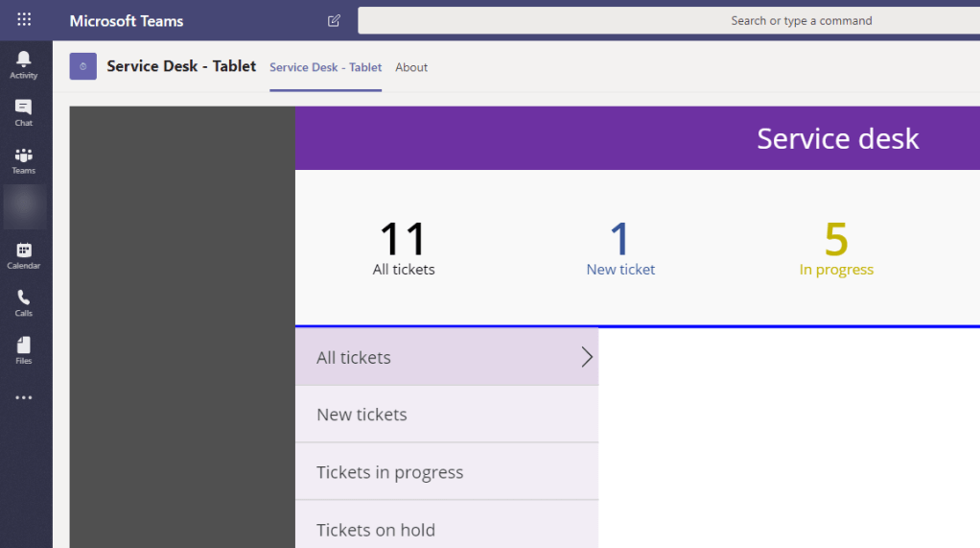Click the 11 All tickets counter
This screenshot has height=548, width=980.
point(404,249)
